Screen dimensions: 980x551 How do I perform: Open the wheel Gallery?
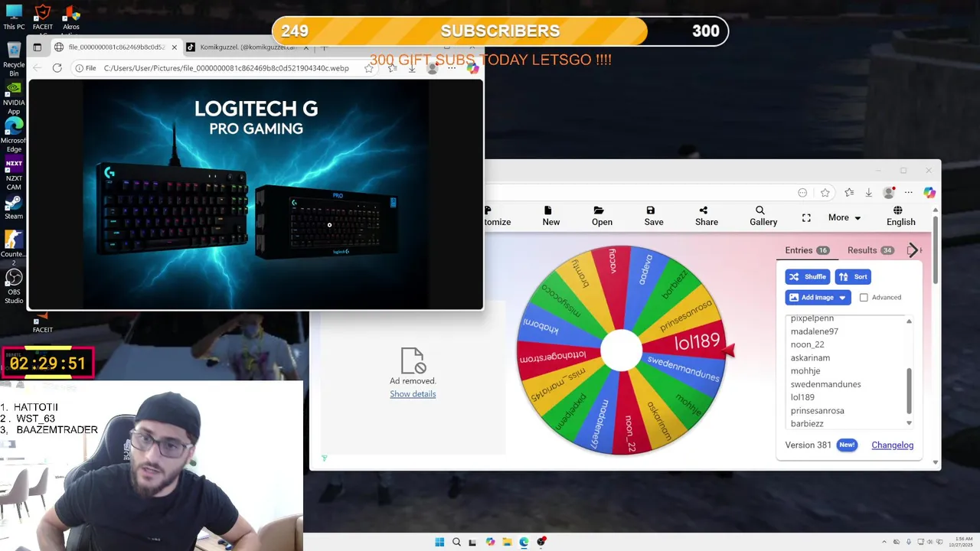[763, 216]
